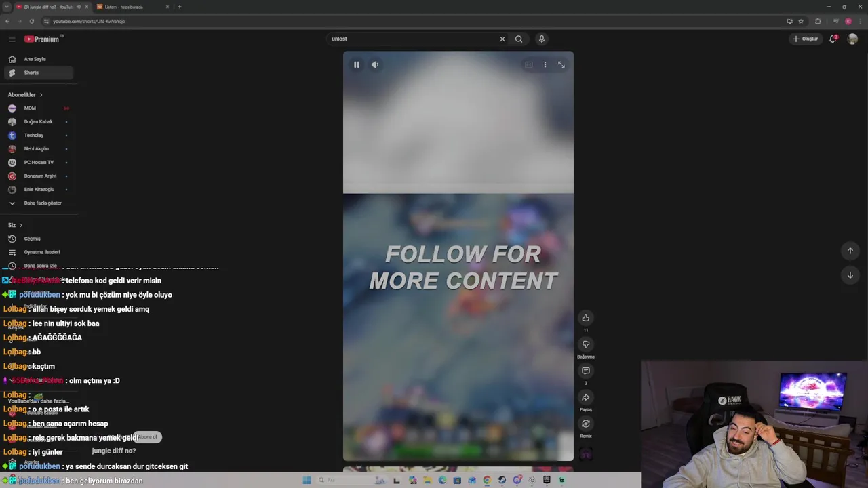Image resolution: width=868 pixels, height=488 pixels.
Task: Toggle captions on the Shorts player
Action: (x=528, y=64)
